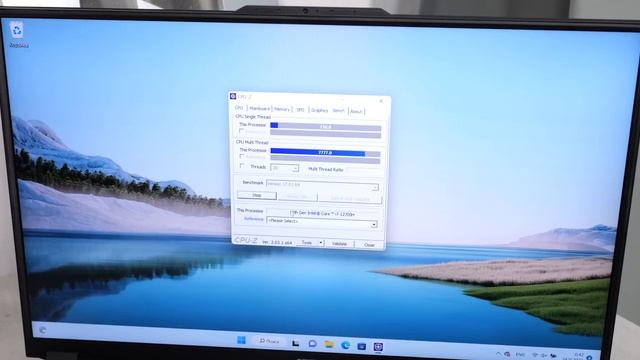Switch to the Memory tab
The image size is (640, 360).
pyautogui.click(x=282, y=109)
